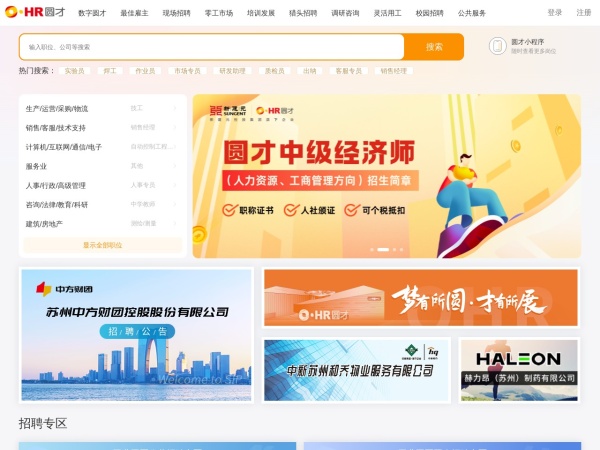The height and width of the screenshot is (450, 600).
Task: Open the 梦有所圆·才有所展 orange banner
Action: (421, 298)
